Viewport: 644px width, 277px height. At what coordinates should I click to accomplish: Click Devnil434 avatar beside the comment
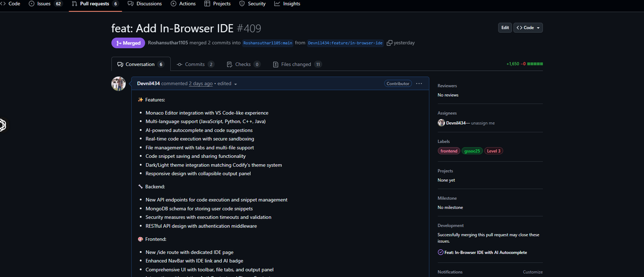[119, 84]
